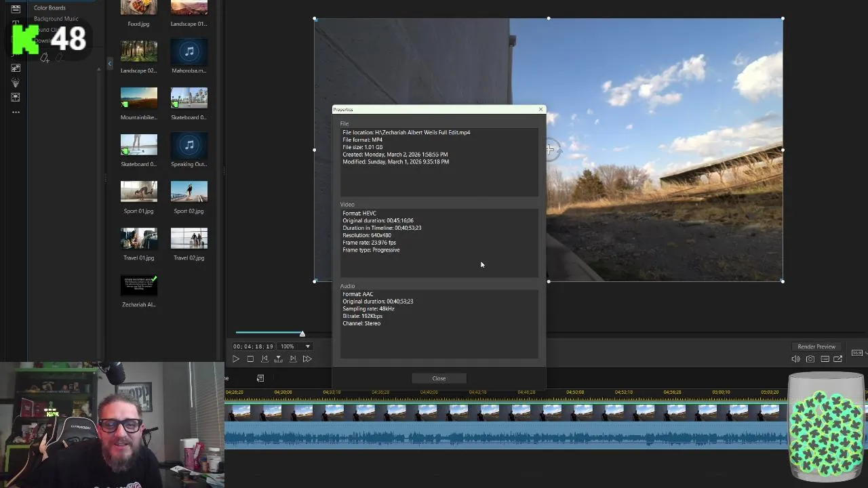
Task: Play the preview video
Action: (x=236, y=359)
